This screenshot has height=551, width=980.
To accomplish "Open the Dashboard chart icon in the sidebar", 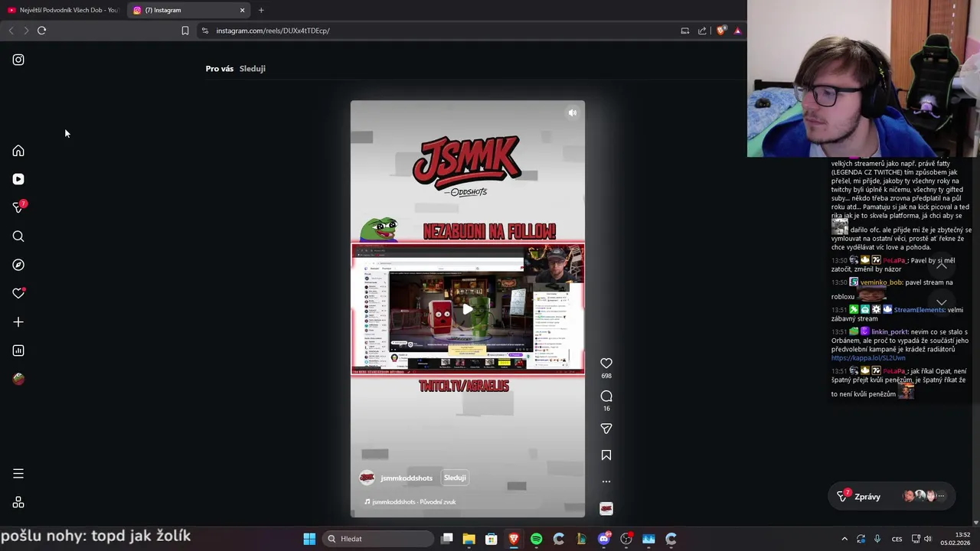I will [18, 350].
